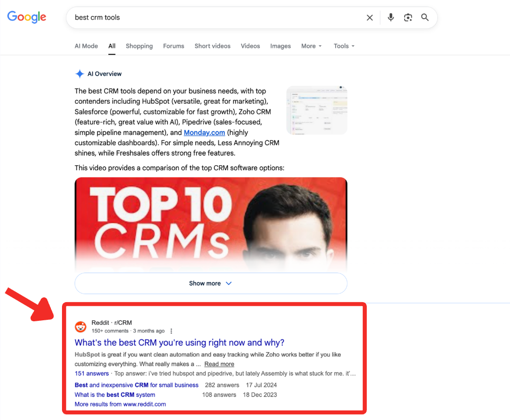The height and width of the screenshot is (420, 510).
Task: Open 'Best and inexpensive CRM for small business'
Action: (x=137, y=385)
